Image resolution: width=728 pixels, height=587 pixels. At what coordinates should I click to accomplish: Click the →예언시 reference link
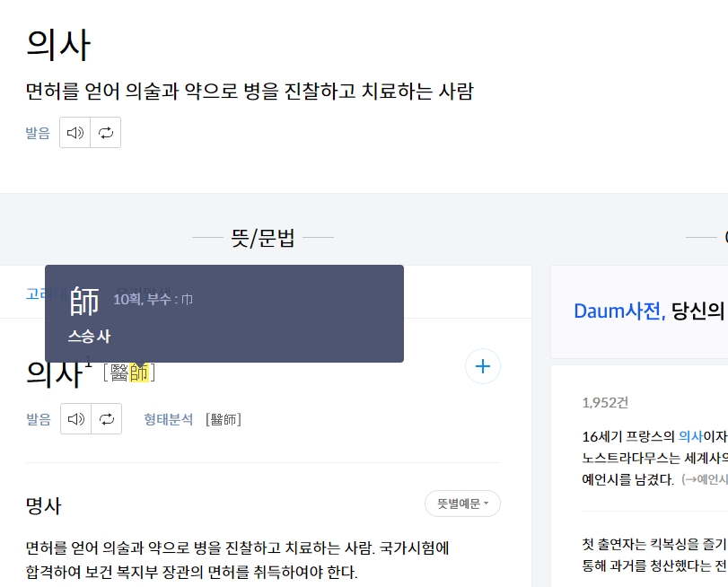704,479
